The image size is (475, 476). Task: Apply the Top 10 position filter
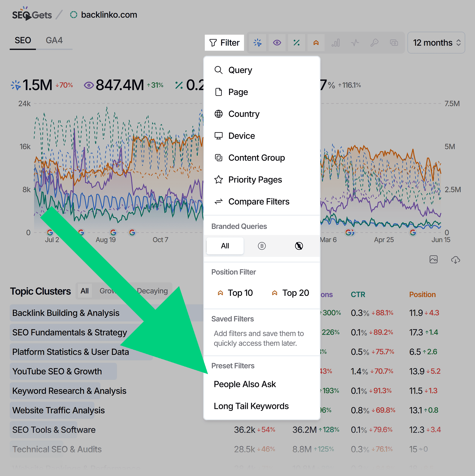(x=235, y=293)
